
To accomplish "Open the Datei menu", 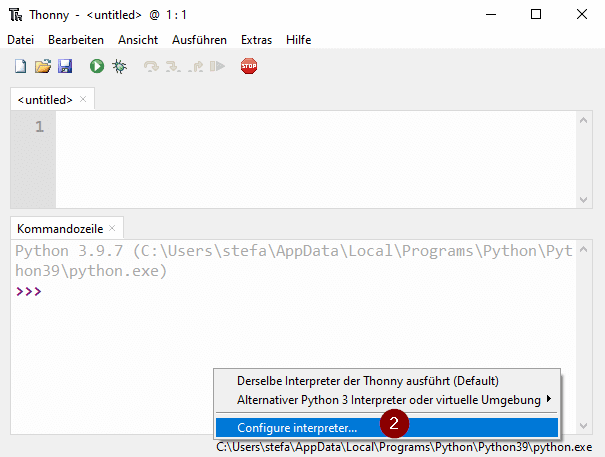I will click(x=21, y=40).
